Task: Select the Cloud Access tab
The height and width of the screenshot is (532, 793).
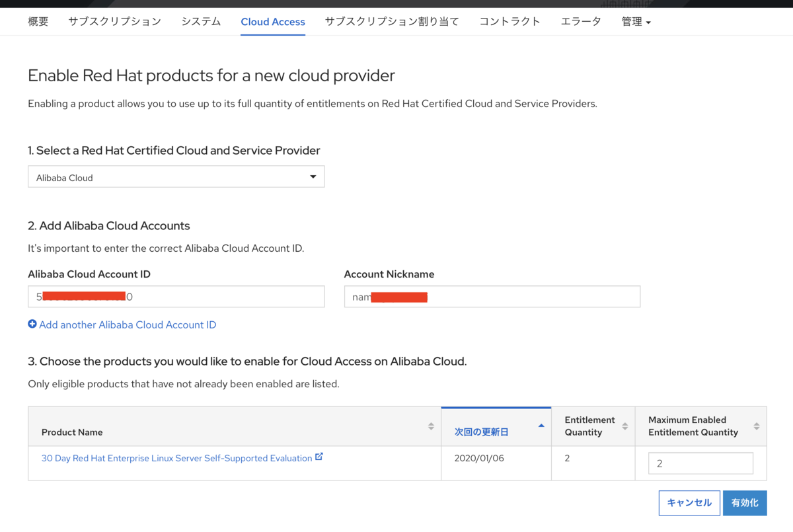Action: pyautogui.click(x=273, y=22)
